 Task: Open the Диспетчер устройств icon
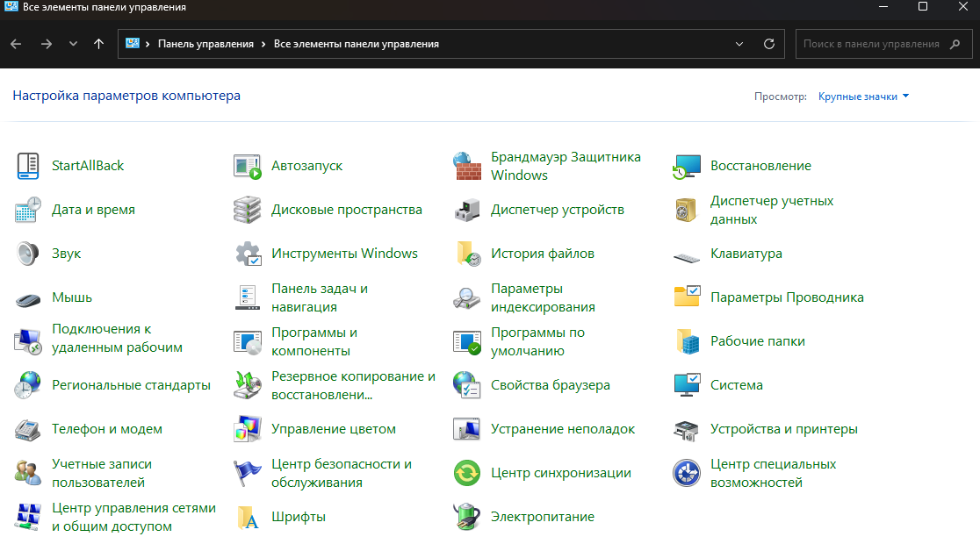467,210
